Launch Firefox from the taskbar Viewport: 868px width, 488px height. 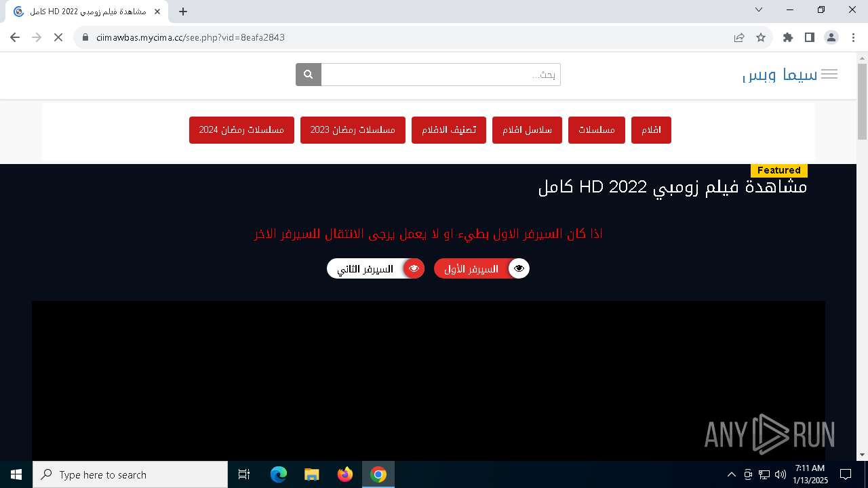coord(345,474)
